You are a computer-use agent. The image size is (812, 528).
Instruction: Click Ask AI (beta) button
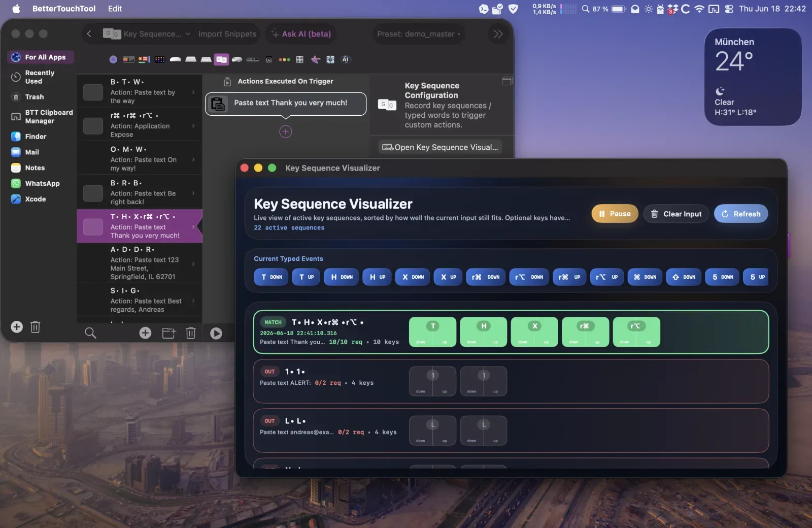(x=301, y=34)
